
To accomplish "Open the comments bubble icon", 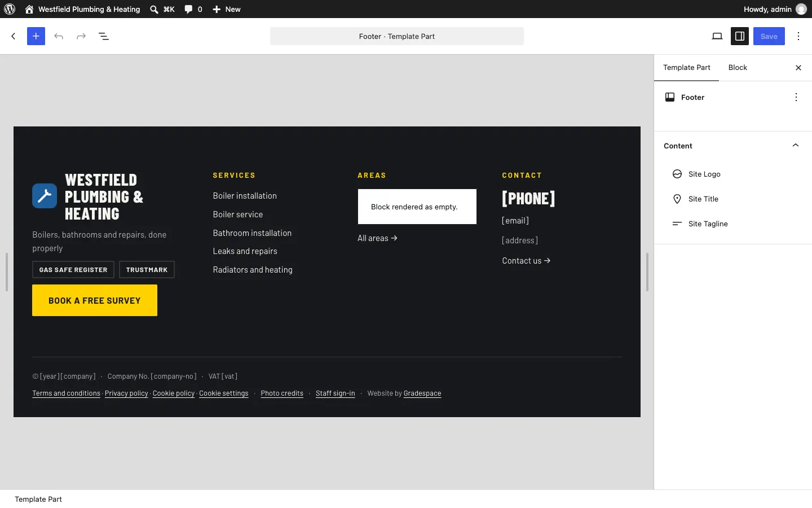I will pyautogui.click(x=188, y=9).
